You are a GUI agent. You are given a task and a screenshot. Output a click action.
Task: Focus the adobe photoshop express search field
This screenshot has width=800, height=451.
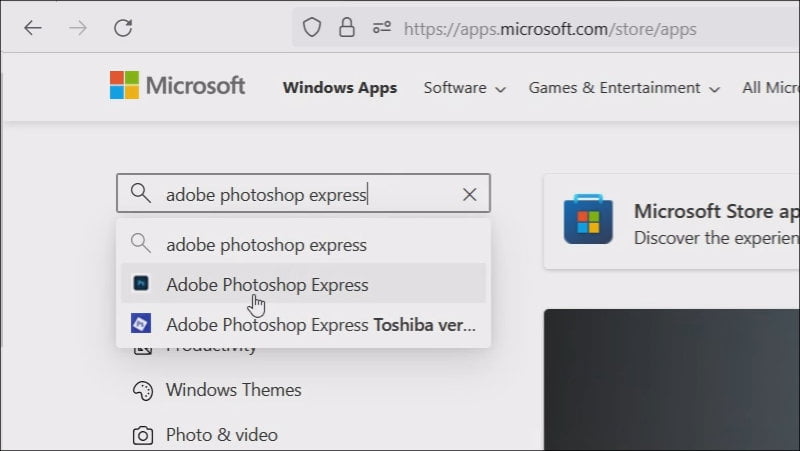[x=304, y=193]
